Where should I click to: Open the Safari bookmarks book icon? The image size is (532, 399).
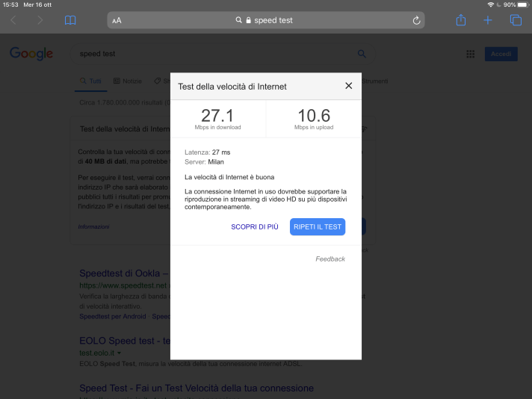click(70, 20)
